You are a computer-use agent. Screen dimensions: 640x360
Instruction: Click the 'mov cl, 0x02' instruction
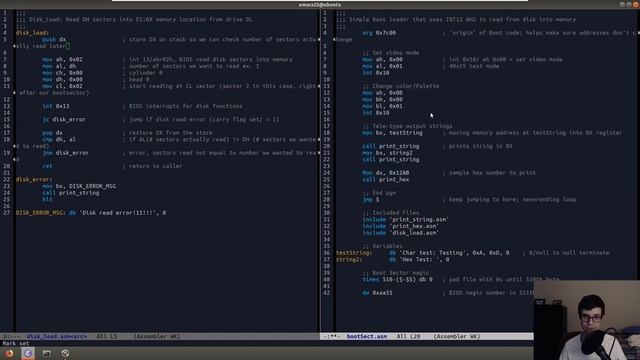pyautogui.click(x=62, y=86)
